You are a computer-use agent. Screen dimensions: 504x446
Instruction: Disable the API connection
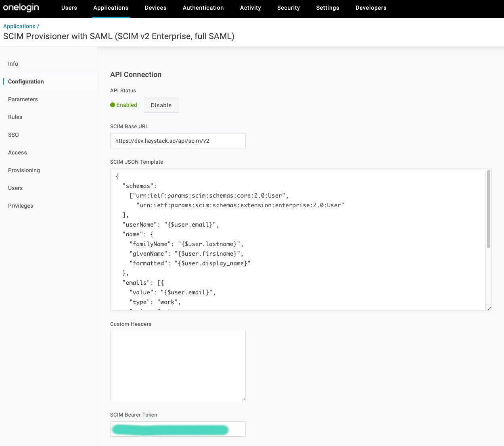click(161, 105)
